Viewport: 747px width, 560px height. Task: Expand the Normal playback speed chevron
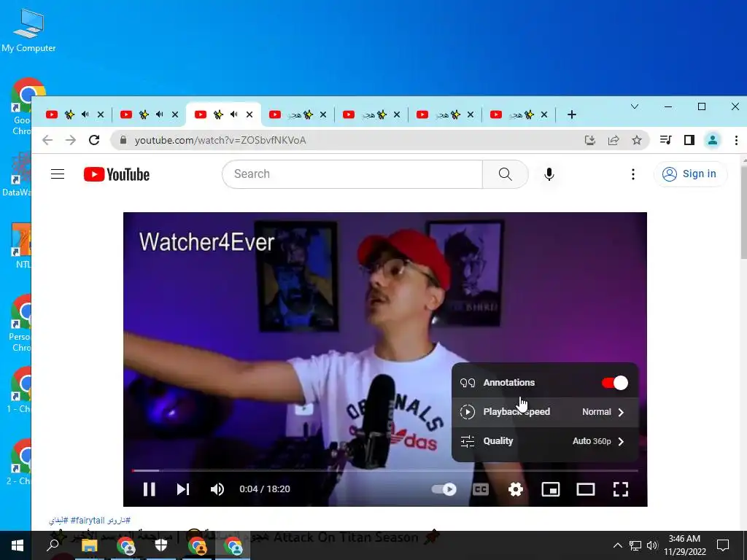621,413
